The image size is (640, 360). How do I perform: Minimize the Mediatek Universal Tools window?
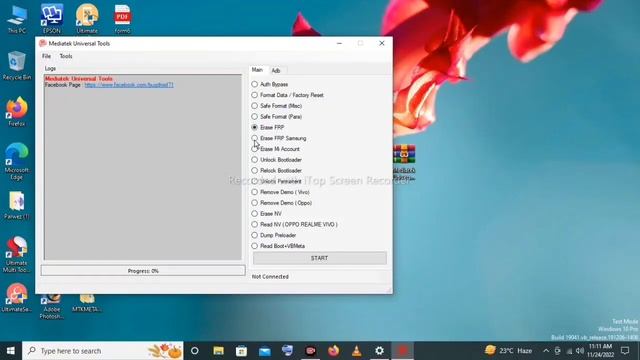[339, 43]
